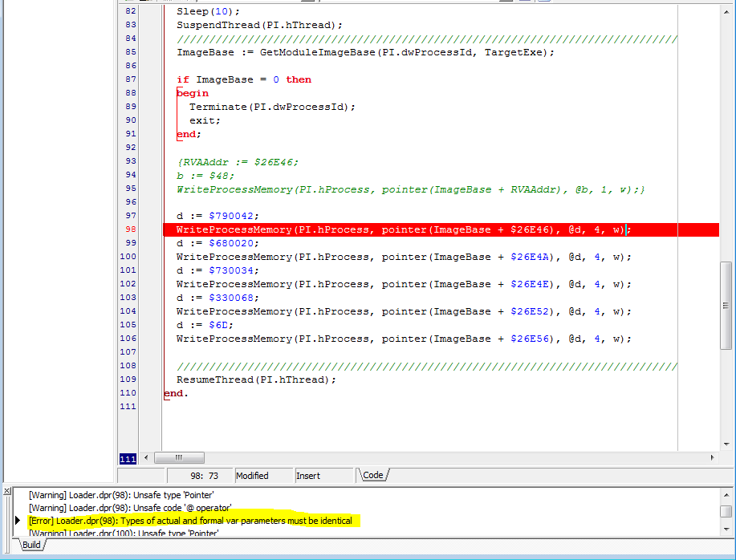Select the Build tab in messages
The height and width of the screenshot is (560, 736).
(31, 545)
